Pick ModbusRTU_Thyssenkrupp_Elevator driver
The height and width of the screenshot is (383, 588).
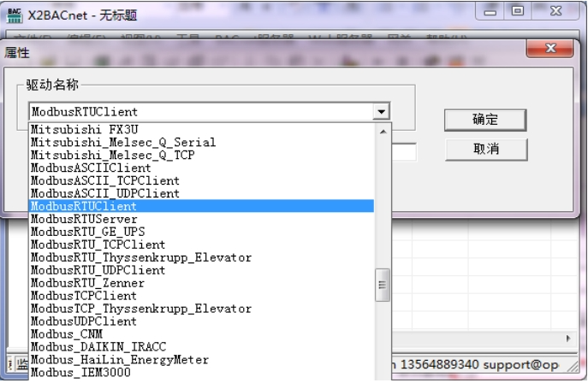point(202,257)
